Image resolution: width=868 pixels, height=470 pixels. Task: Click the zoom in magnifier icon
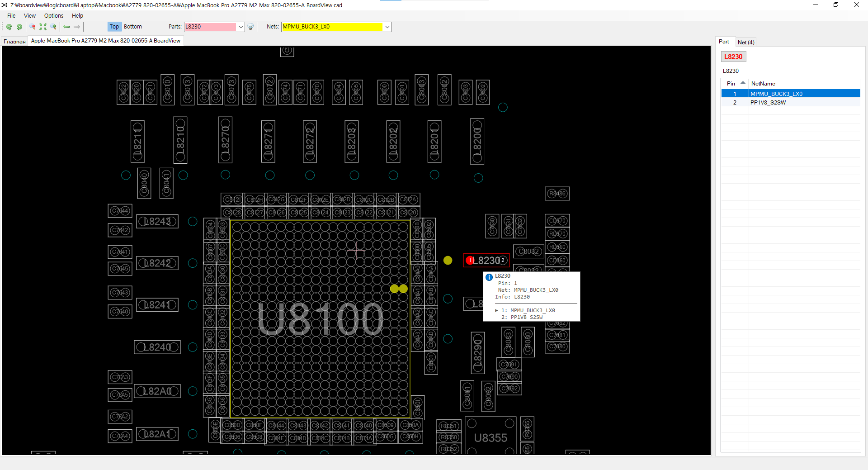point(53,27)
